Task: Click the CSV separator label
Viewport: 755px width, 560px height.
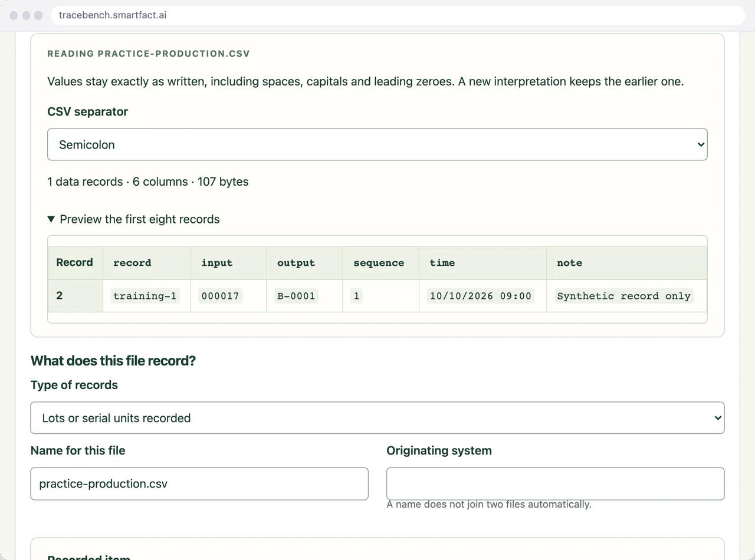Action: (87, 112)
